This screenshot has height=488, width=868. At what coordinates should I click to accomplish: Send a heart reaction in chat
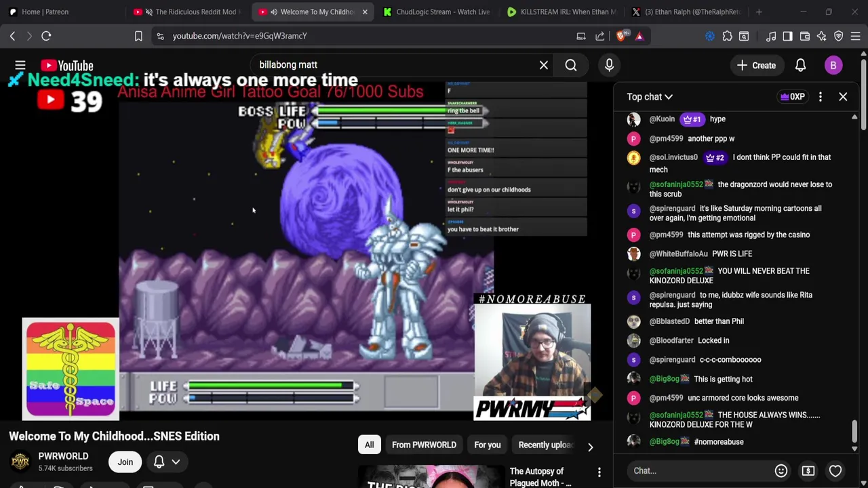tap(835, 470)
